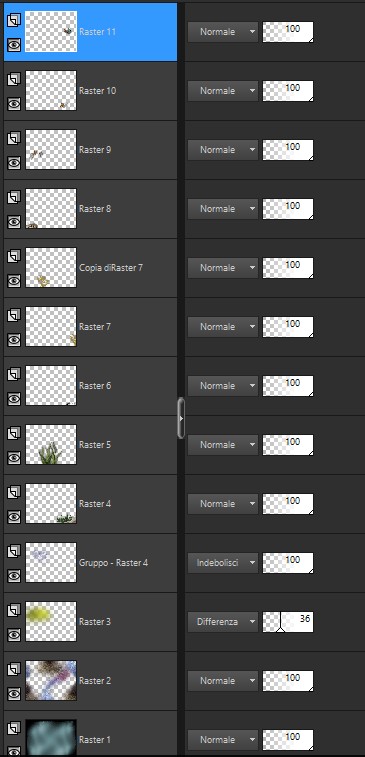365x757 pixels.
Task: Click the layer type icon of Copia diRaster 7
Action: pos(14,256)
